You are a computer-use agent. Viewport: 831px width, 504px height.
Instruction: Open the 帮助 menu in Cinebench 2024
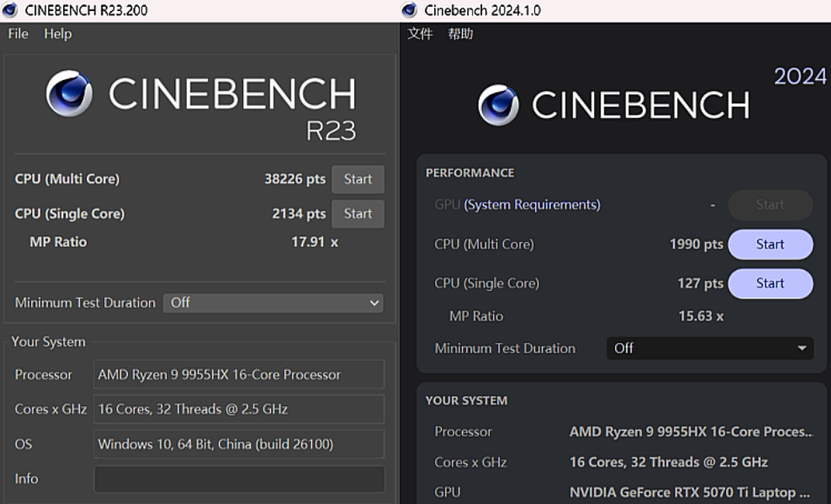coord(460,33)
